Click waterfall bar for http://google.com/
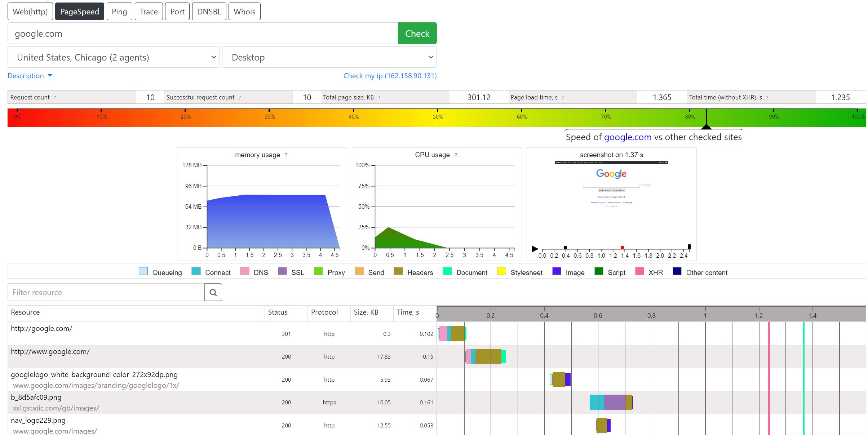The width and height of the screenshot is (868, 435). (x=452, y=333)
